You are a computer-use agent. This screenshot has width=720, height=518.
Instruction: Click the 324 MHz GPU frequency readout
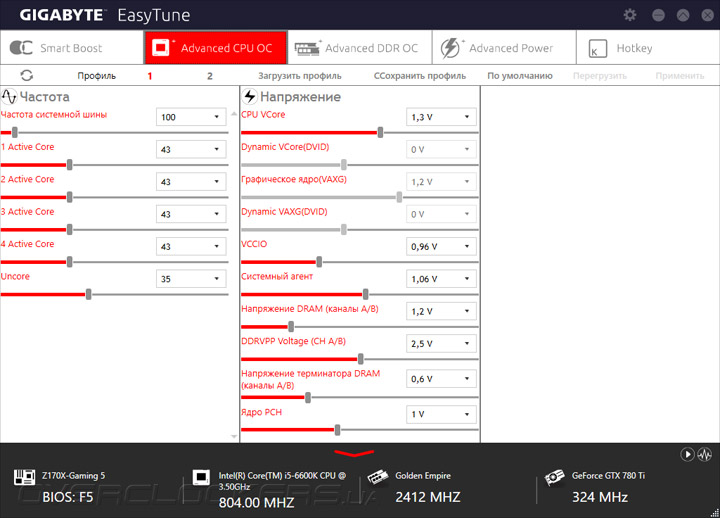[600, 497]
